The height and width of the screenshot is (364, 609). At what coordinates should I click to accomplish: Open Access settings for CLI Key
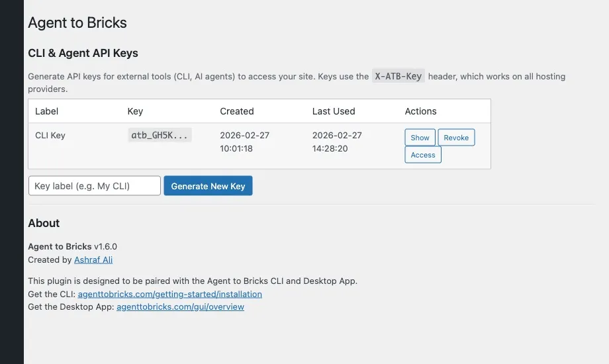coord(422,155)
